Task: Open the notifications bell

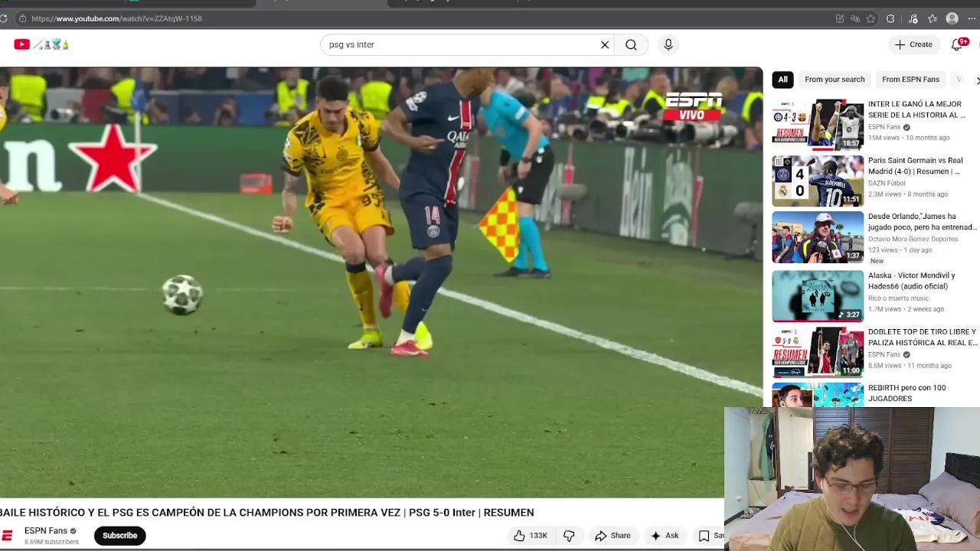Action: (x=957, y=44)
